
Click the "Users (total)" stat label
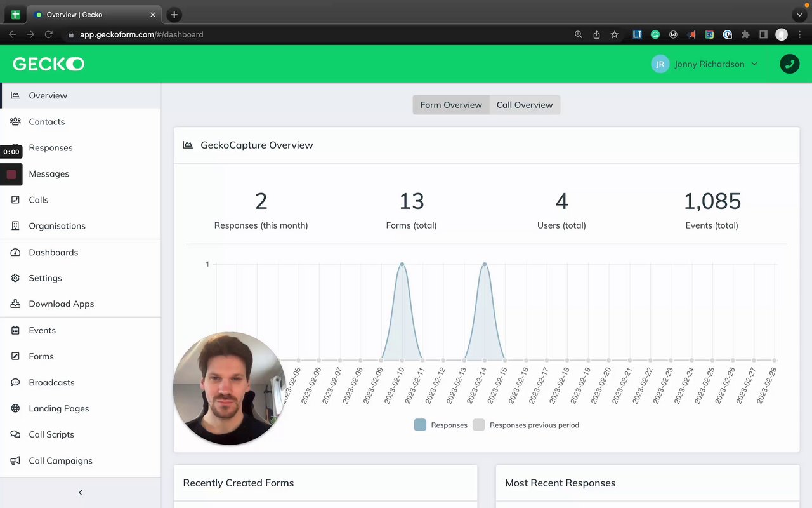tap(561, 225)
